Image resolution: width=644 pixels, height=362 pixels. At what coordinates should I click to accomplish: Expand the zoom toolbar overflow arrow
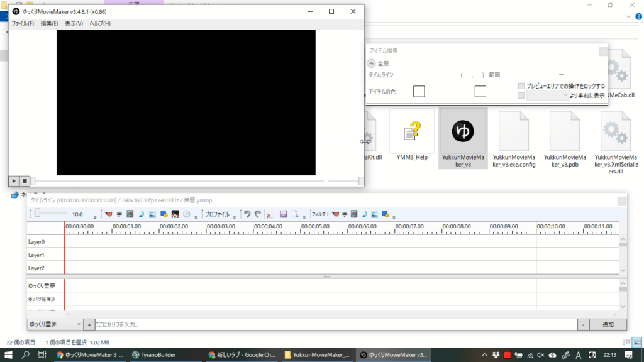[x=95, y=217]
